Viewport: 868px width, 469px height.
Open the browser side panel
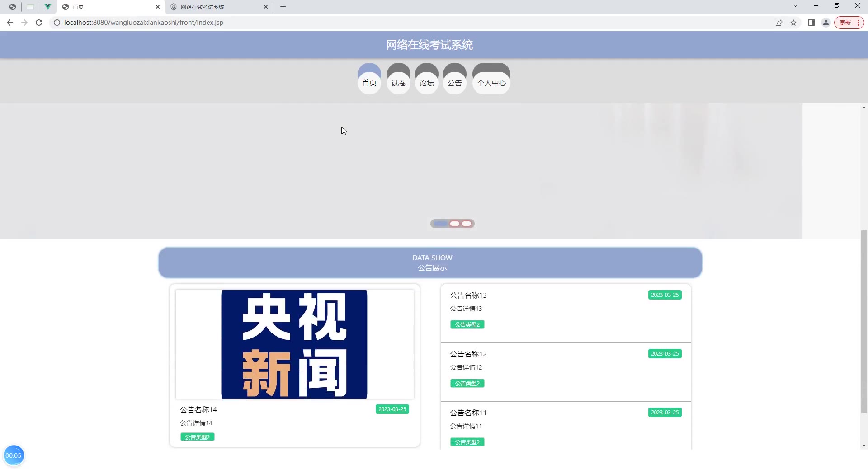coord(811,23)
